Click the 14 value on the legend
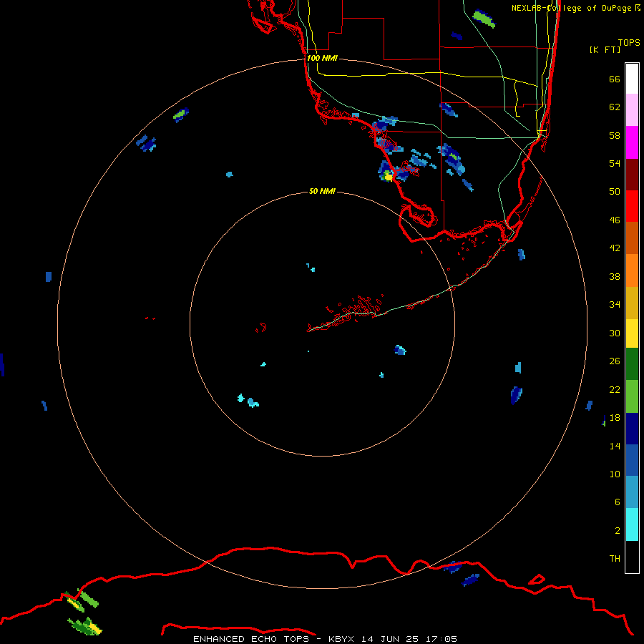The width and height of the screenshot is (644, 644). pos(615,446)
